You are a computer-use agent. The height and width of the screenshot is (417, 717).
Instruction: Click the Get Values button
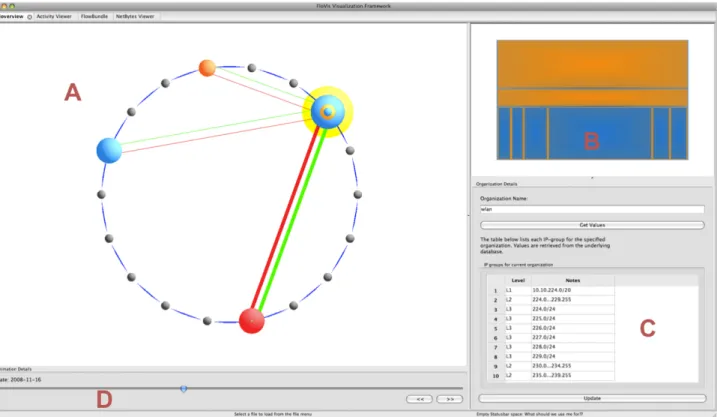592,225
